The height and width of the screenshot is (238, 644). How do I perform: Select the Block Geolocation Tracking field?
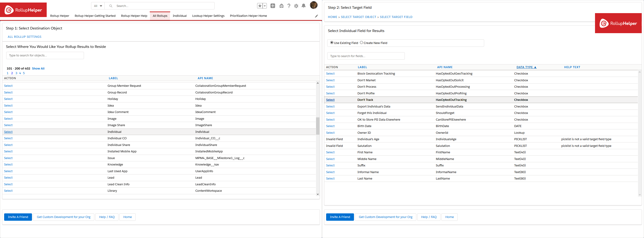click(x=330, y=74)
